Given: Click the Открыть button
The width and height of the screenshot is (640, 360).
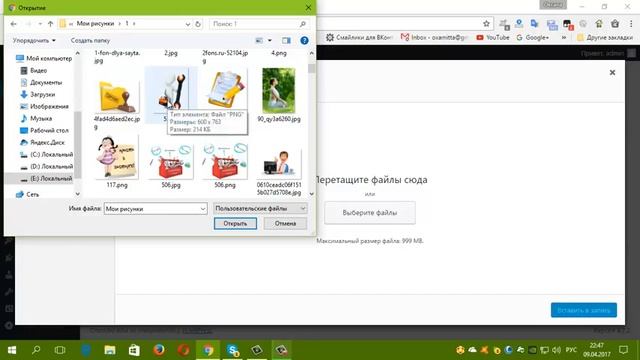Looking at the screenshot, I should click(x=235, y=223).
